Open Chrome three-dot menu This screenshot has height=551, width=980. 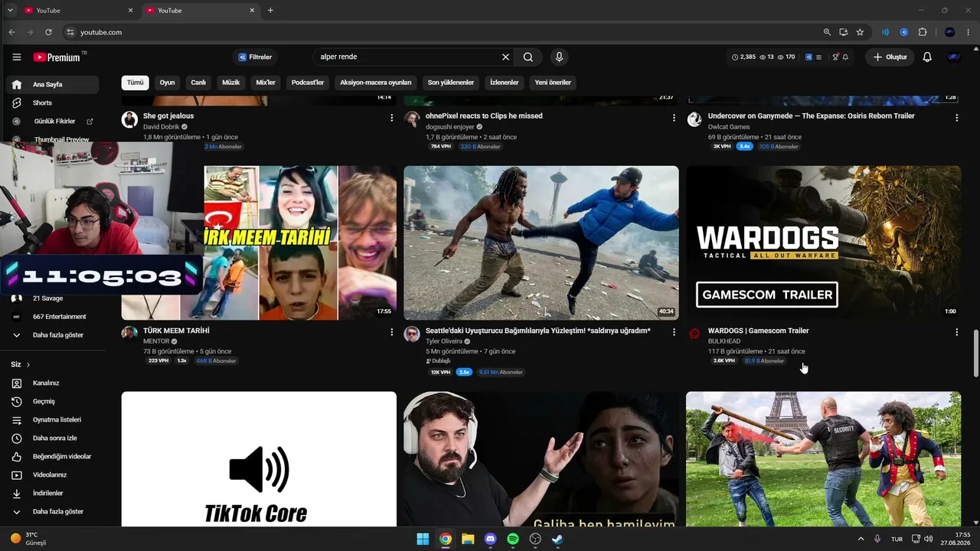969,32
